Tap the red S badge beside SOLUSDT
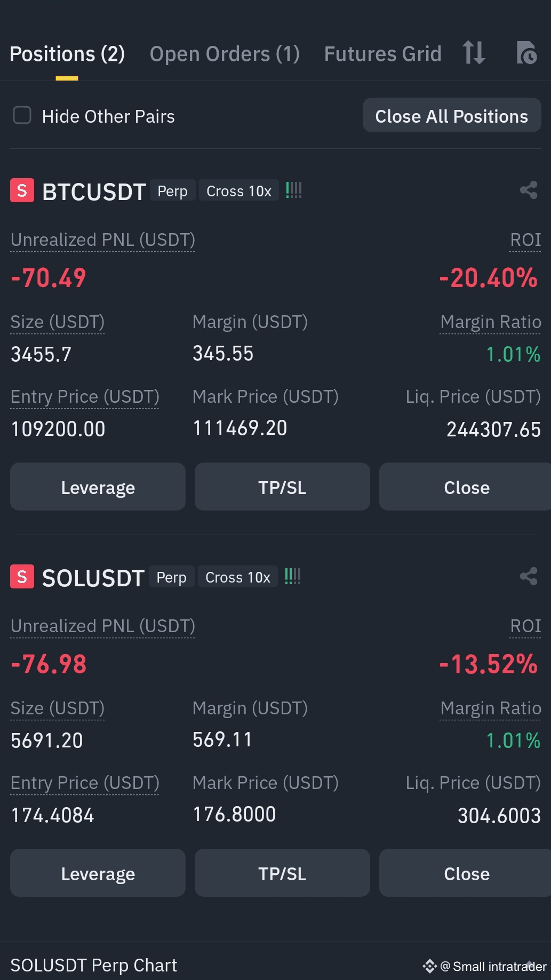The width and height of the screenshot is (551, 980). click(22, 577)
